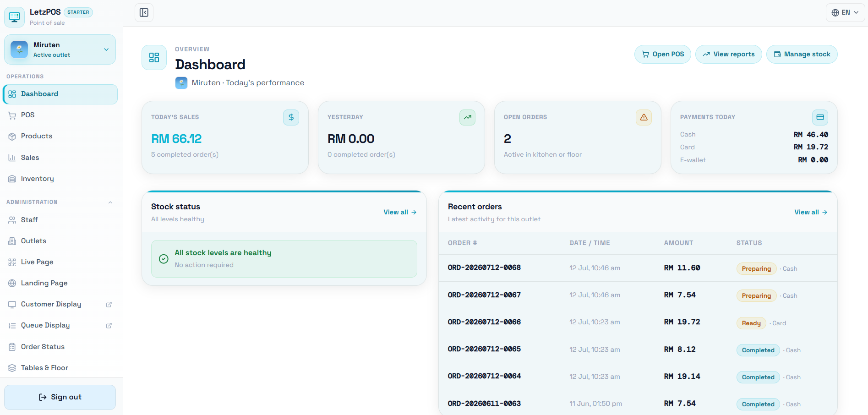Click the Outlets building icon in the sidebar

pos(12,241)
